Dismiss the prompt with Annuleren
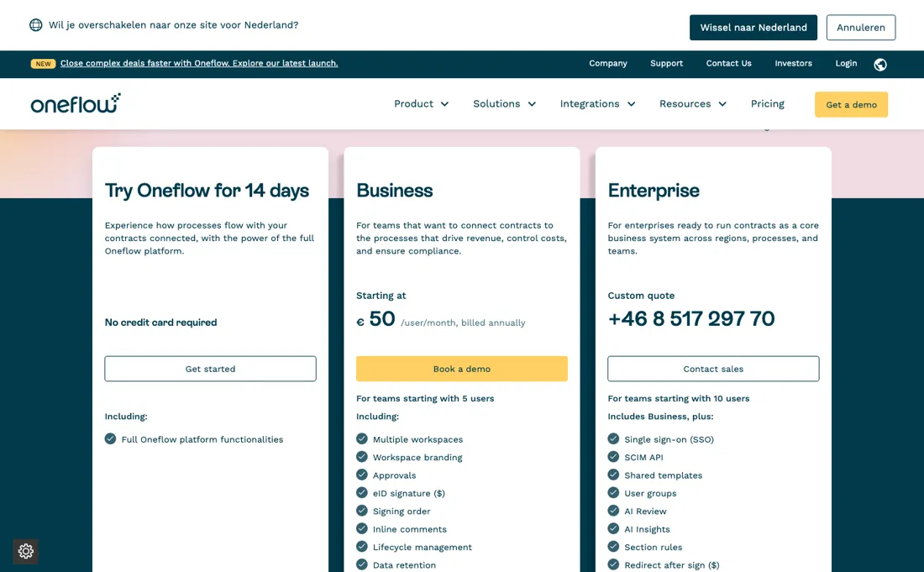Viewport: 924px width, 572px height. [x=861, y=28]
